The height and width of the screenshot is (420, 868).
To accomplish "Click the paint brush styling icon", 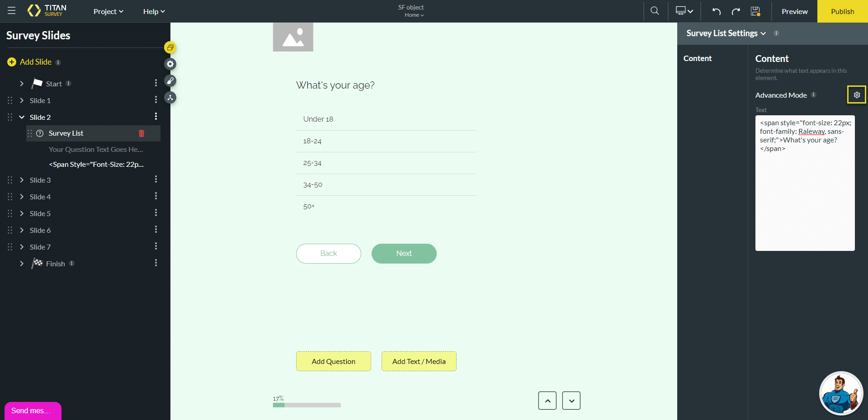I will point(170,81).
